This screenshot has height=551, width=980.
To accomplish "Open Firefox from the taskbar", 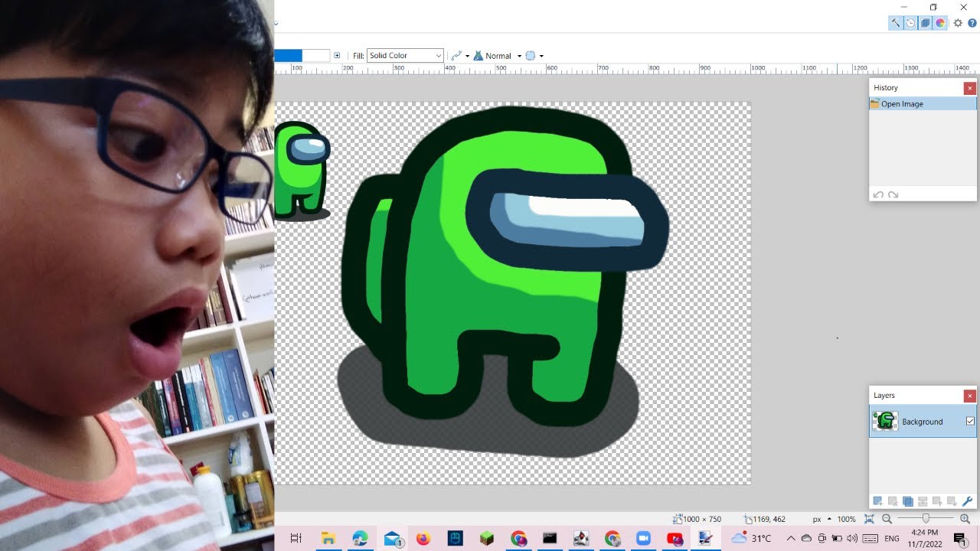I will tap(423, 539).
